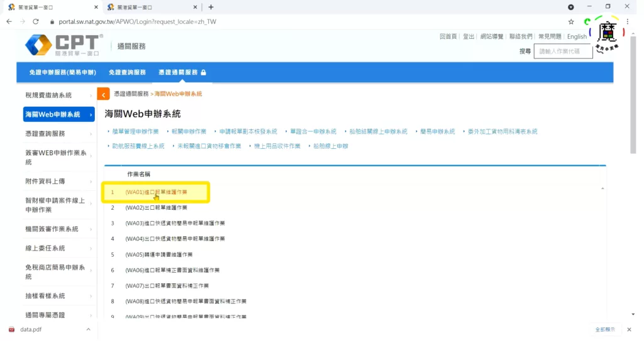Expand 稅規費繳納系統 in sidebar
Viewport: 644px width, 341px height.
click(58, 95)
